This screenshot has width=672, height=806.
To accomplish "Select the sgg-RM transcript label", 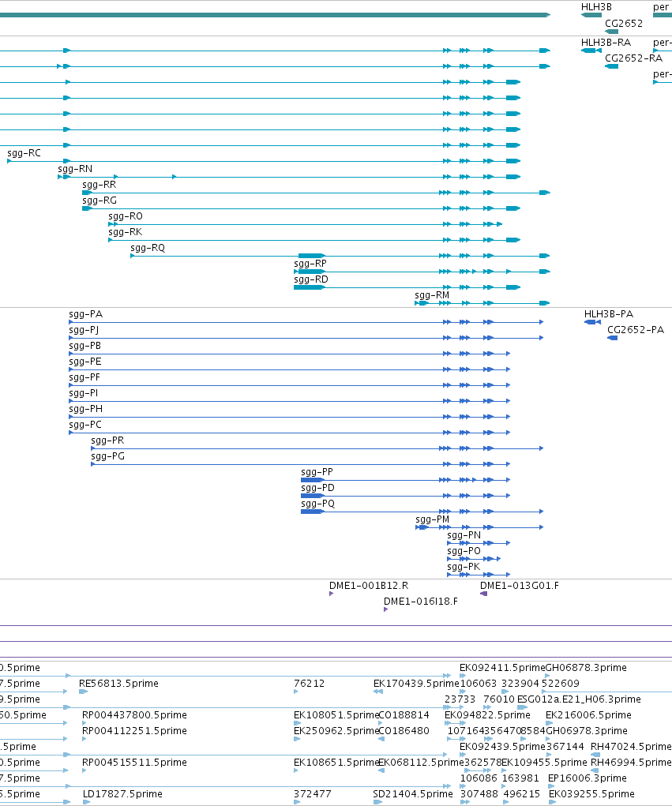I will [432, 295].
